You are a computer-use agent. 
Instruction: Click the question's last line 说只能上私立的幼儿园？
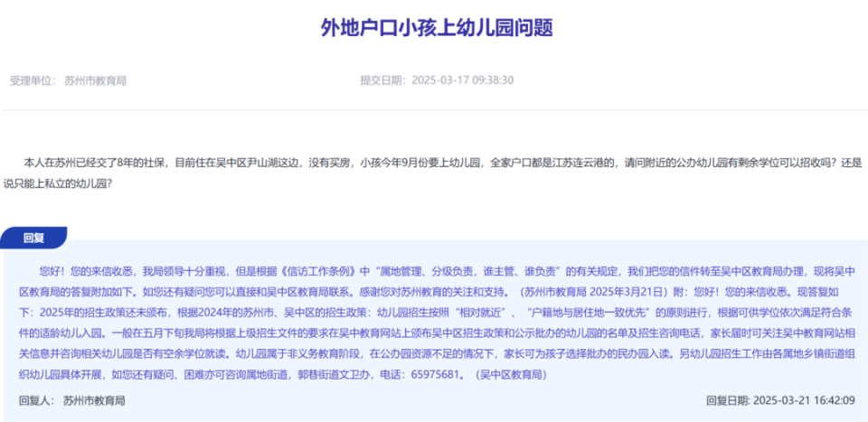(x=59, y=182)
